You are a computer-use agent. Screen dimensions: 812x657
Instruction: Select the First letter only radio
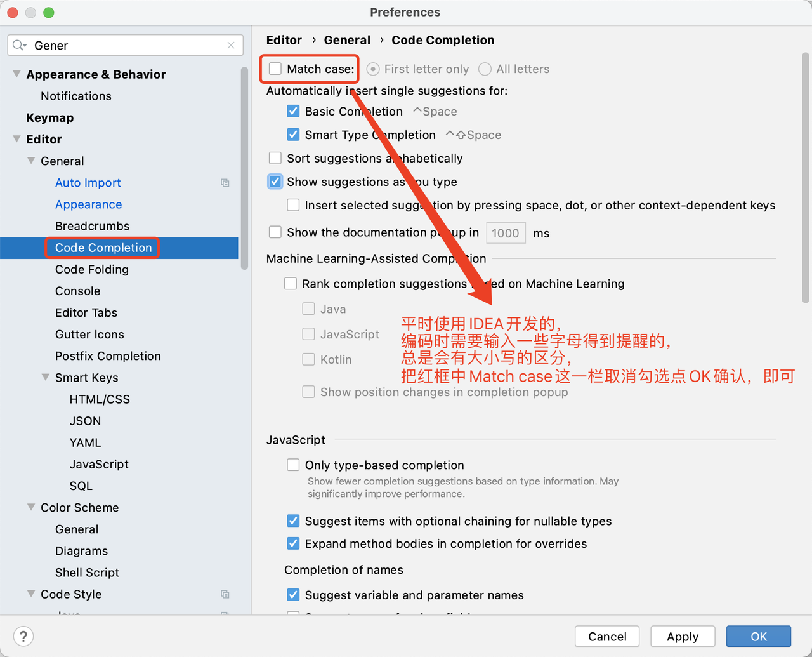[373, 69]
